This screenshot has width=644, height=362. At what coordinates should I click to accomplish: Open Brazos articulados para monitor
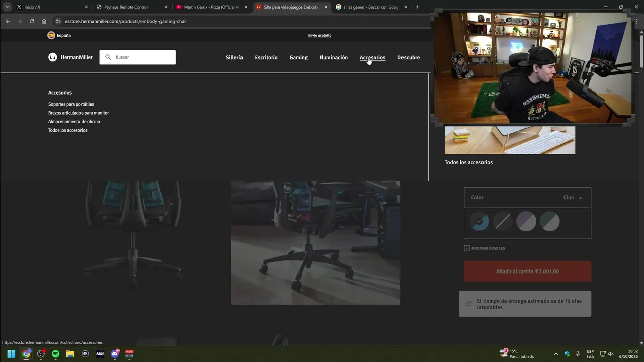78,113
